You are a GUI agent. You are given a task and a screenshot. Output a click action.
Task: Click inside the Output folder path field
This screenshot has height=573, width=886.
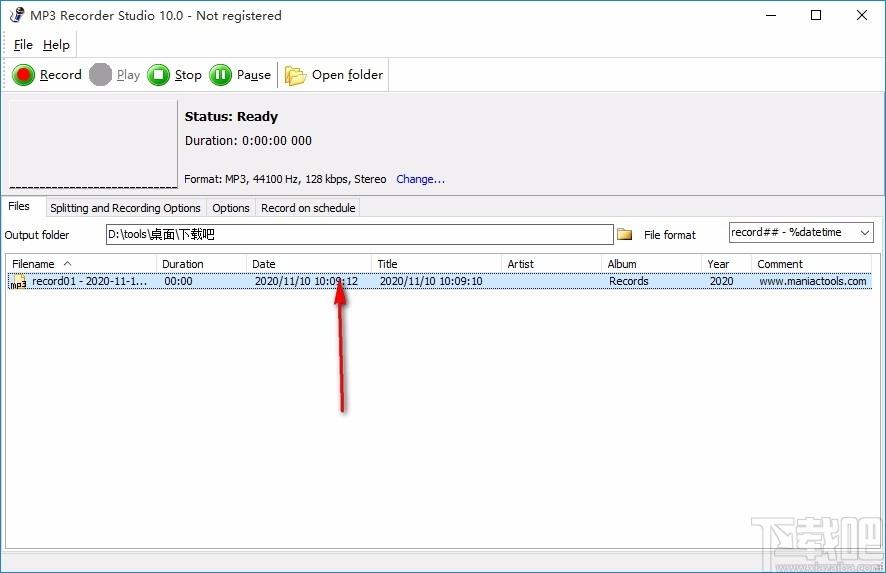(x=359, y=235)
